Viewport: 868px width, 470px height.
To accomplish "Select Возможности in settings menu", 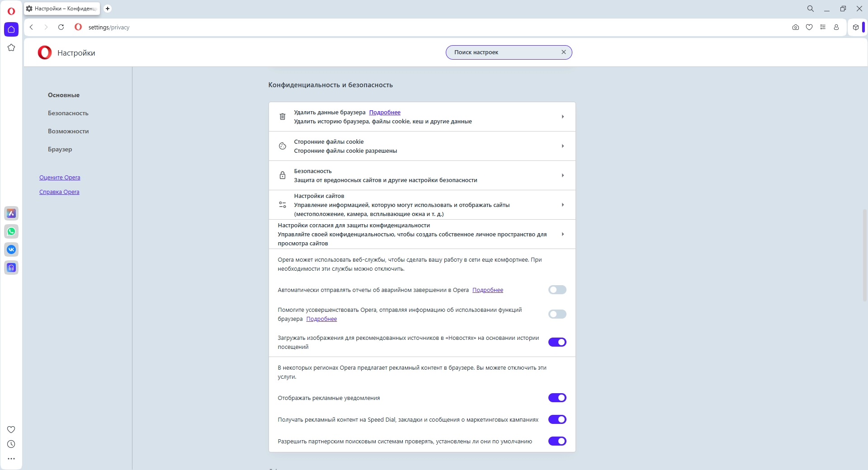I will click(x=68, y=131).
